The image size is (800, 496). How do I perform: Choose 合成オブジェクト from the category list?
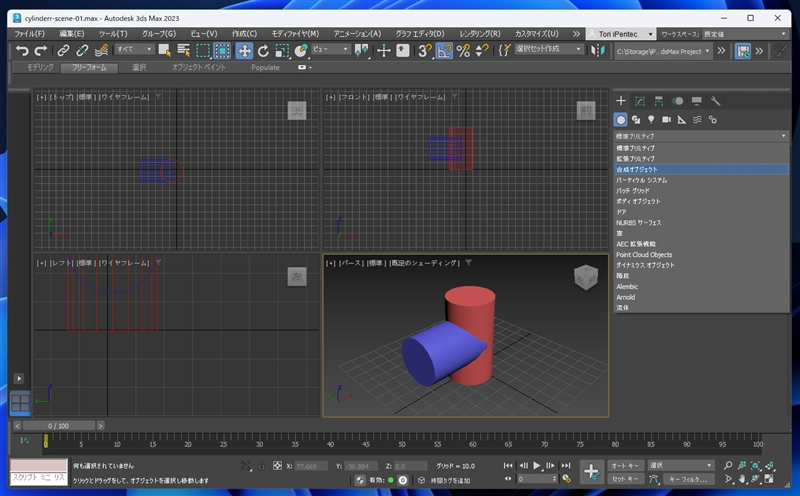click(x=701, y=169)
